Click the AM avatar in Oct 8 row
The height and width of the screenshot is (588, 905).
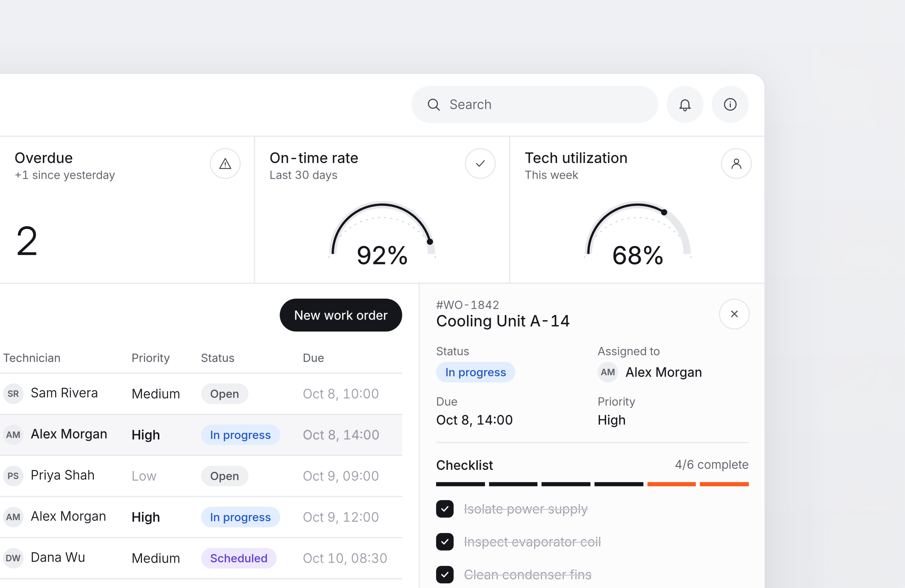13,435
